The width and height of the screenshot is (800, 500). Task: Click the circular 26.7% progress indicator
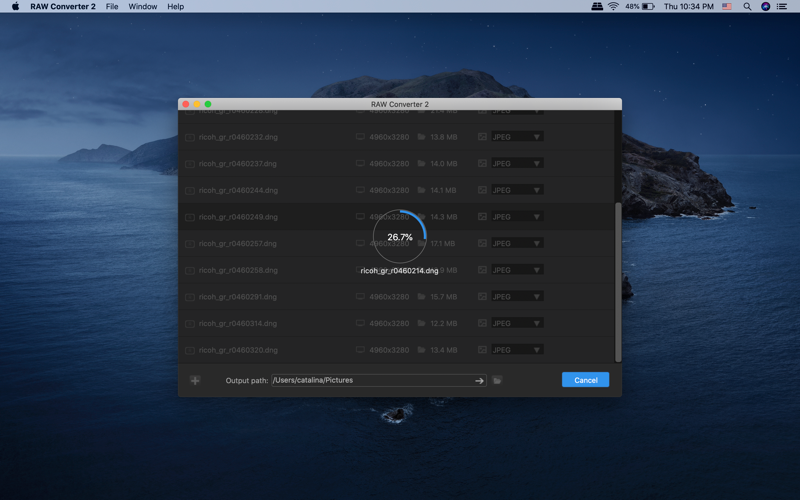click(399, 237)
